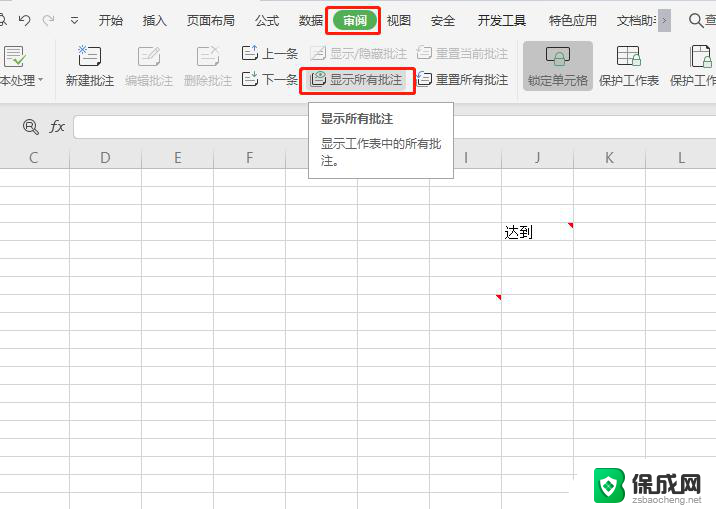
Task: Click the 编辑批注 icon
Action: pos(149,56)
